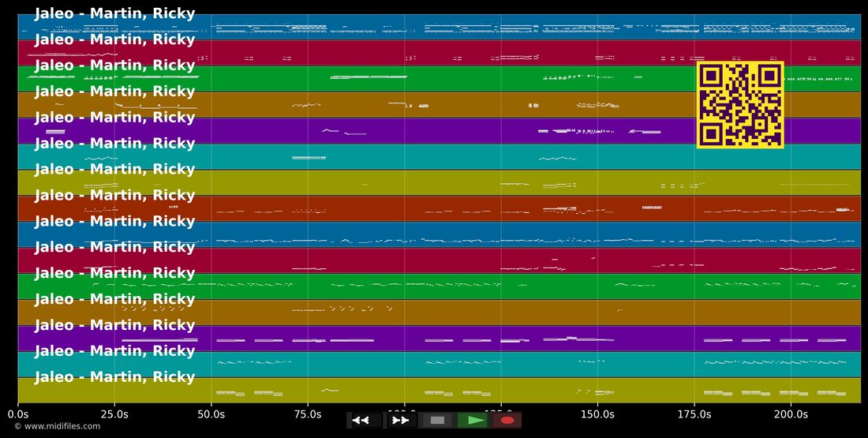Screen dimensions: 868x438
Task: Start playback with the green play button
Action: pyautogui.click(x=472, y=421)
